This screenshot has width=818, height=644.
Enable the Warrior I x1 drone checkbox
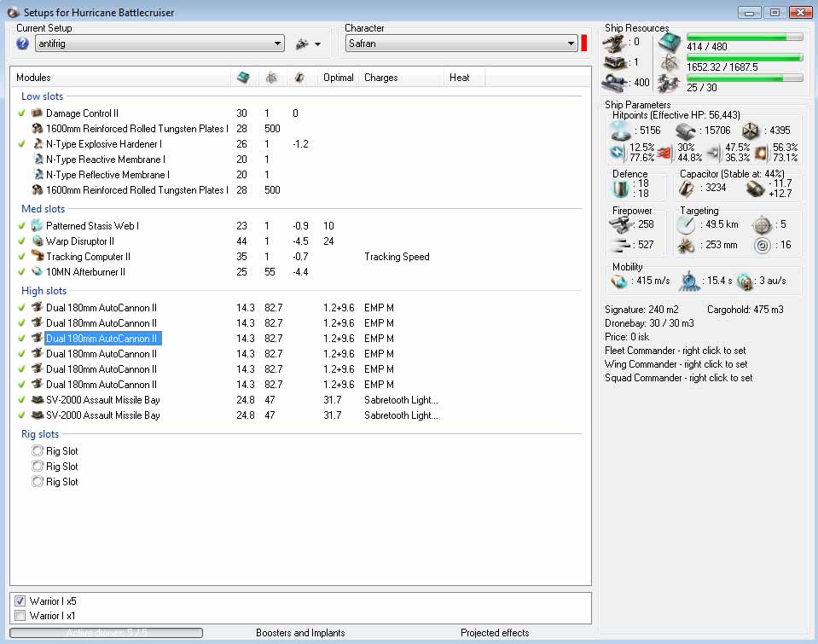pos(20,616)
